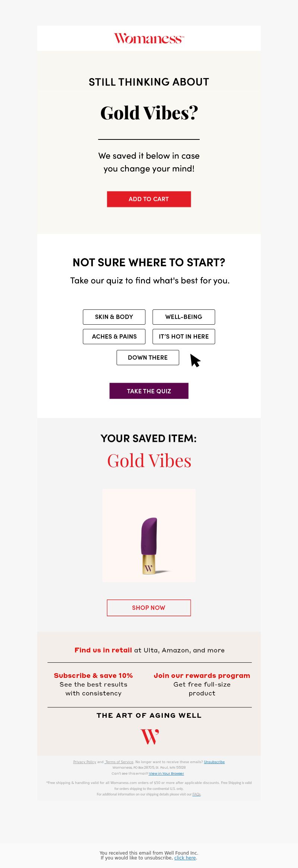
Task: Select the DOWN THERE quiz option
Action: (x=148, y=357)
